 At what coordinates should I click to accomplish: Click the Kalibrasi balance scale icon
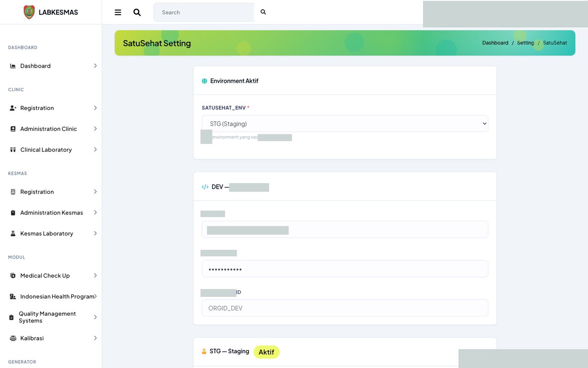13,338
